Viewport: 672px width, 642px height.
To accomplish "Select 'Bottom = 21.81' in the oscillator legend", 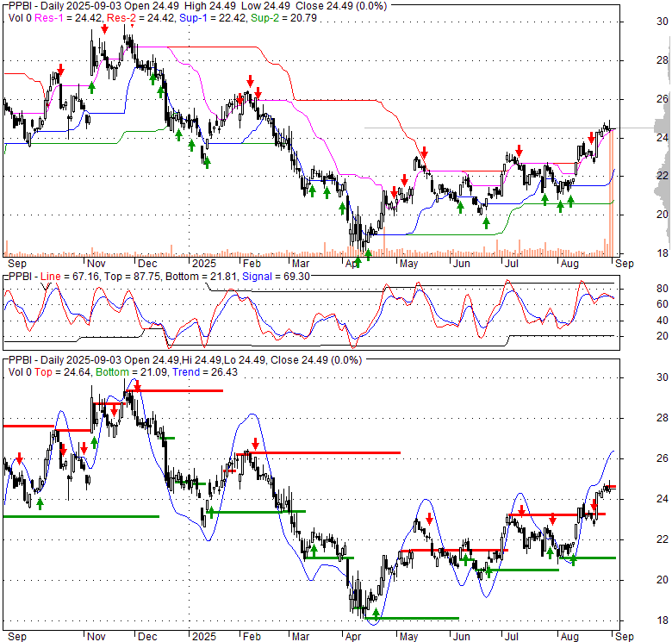I will point(201,277).
